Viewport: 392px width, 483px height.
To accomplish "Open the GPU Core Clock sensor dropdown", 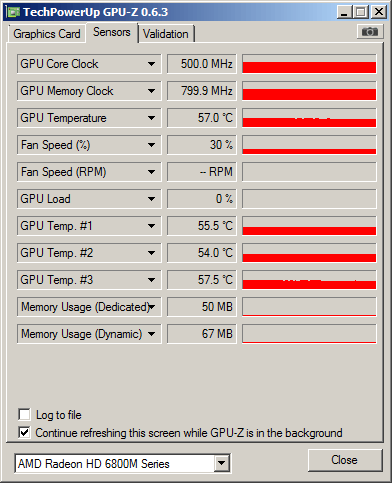I will 151,64.
